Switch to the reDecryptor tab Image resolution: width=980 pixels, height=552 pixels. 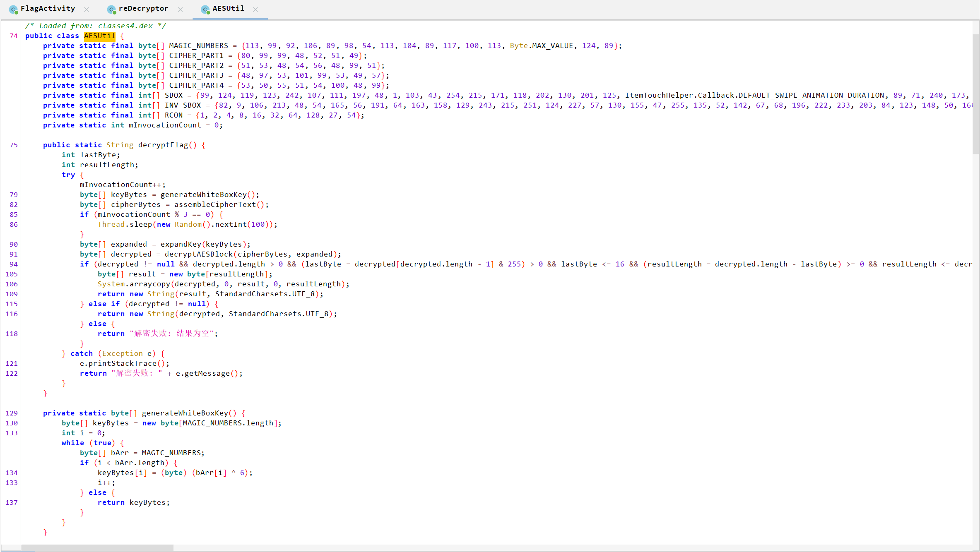click(x=143, y=8)
